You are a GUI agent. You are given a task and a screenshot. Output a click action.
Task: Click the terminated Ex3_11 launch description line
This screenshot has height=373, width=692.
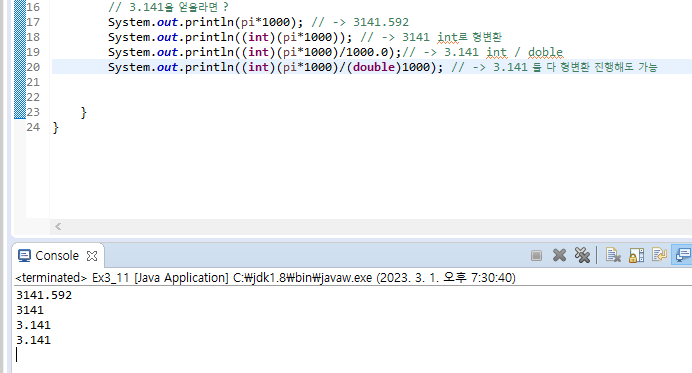[265, 278]
